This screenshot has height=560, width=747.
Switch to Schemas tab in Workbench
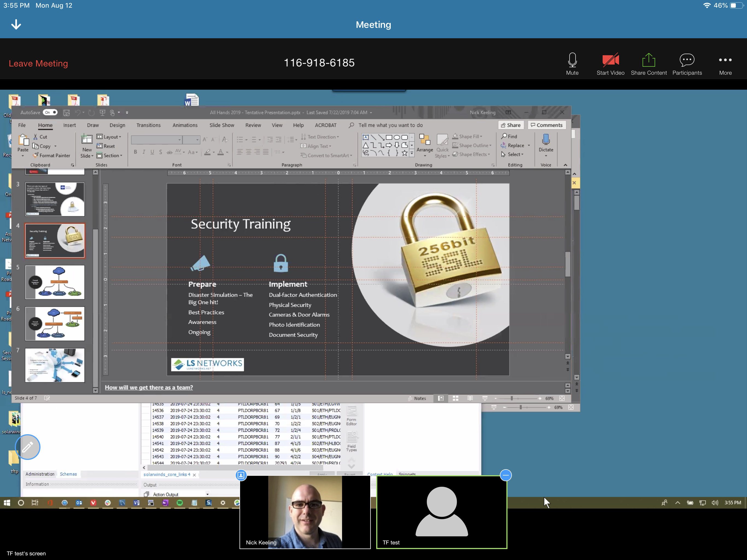click(68, 474)
